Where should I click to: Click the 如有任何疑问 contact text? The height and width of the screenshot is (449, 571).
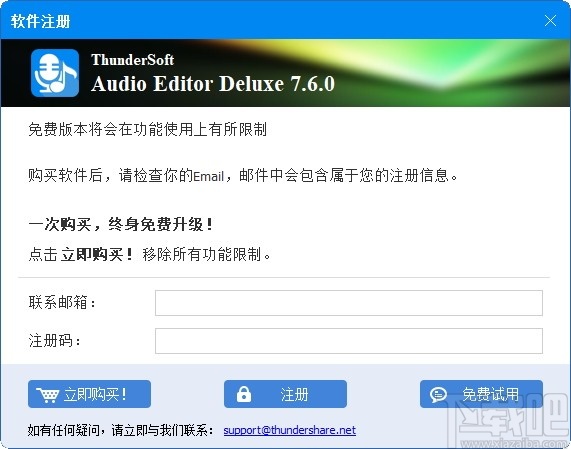[120, 430]
